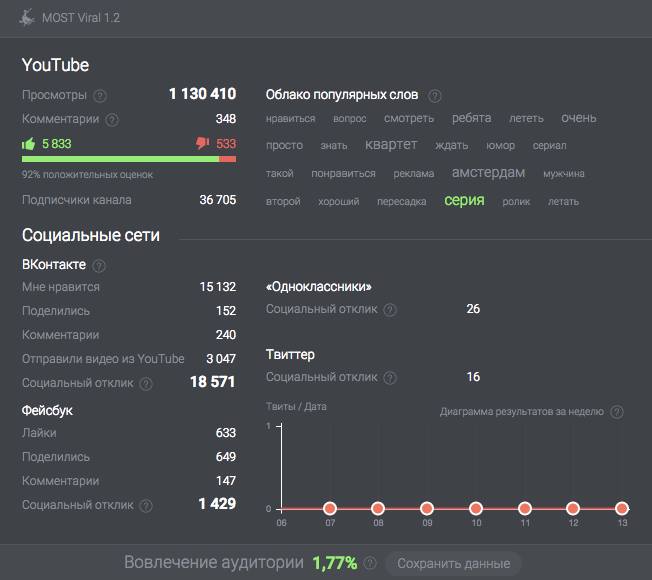The image size is (652, 580).
Task: Open help icon beside Диаграмма результатов за неделю
Action: pyautogui.click(x=617, y=412)
